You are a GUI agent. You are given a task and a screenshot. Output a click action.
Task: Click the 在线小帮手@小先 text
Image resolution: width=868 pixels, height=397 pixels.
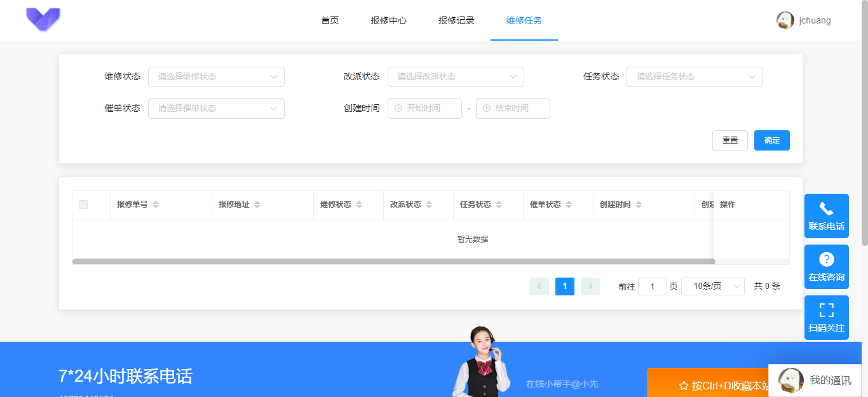562,384
